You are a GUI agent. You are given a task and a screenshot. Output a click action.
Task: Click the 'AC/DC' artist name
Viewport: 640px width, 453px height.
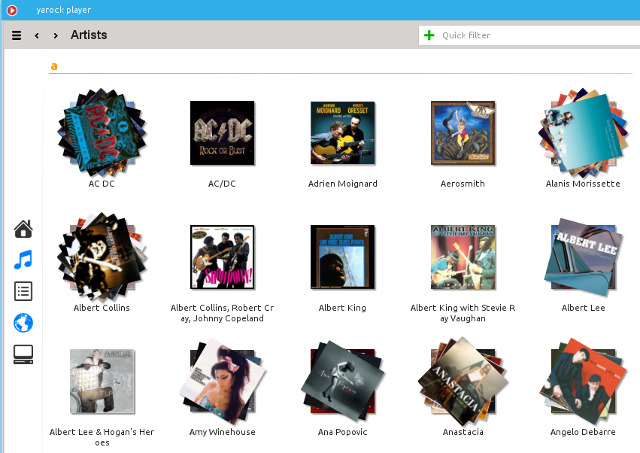tap(222, 184)
